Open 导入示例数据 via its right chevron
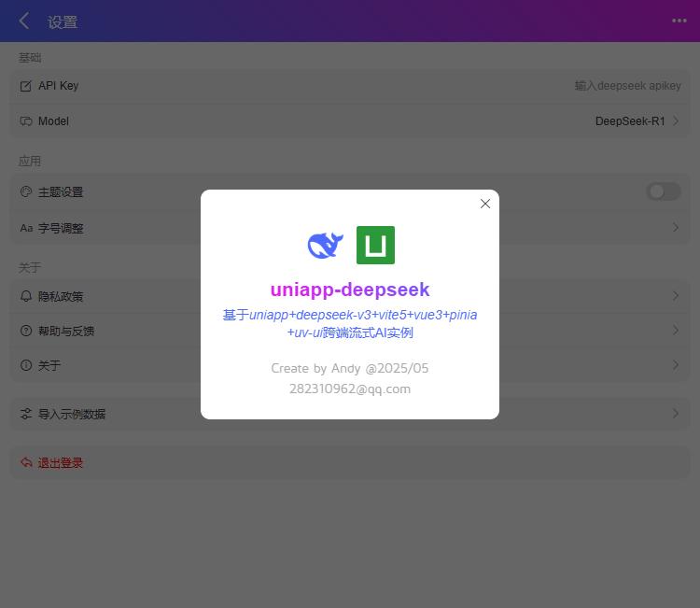The height and width of the screenshot is (608, 700). coord(676,413)
